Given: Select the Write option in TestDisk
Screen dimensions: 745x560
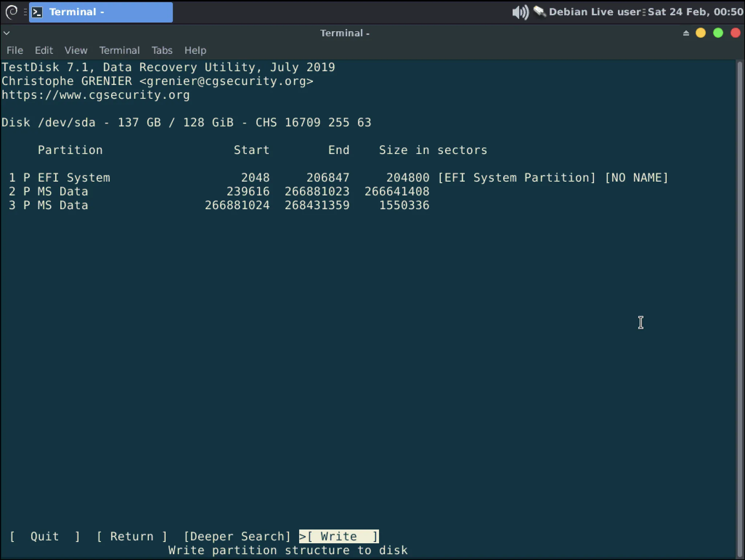Looking at the screenshot, I should 339,536.
